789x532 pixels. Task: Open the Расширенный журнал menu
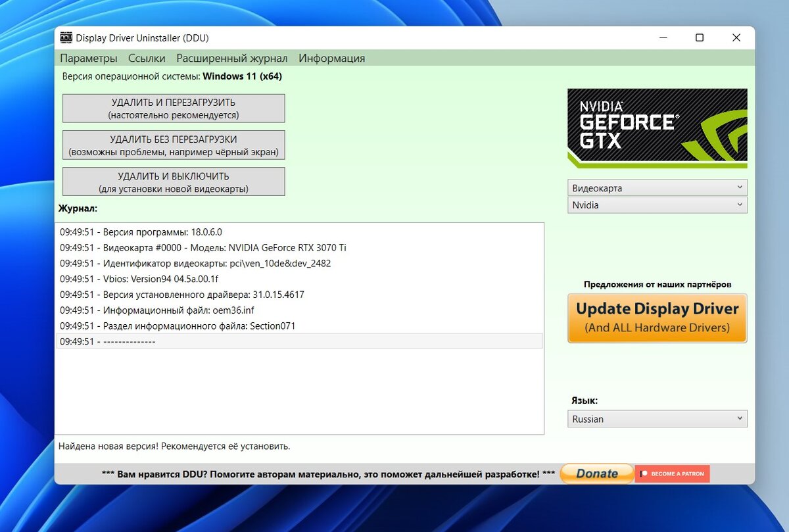231,58
